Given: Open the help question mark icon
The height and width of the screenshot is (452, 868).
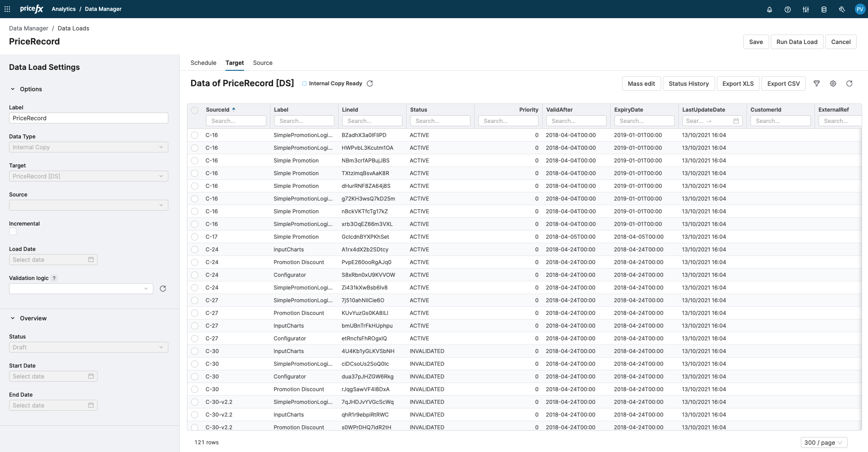Looking at the screenshot, I should pyautogui.click(x=788, y=10).
